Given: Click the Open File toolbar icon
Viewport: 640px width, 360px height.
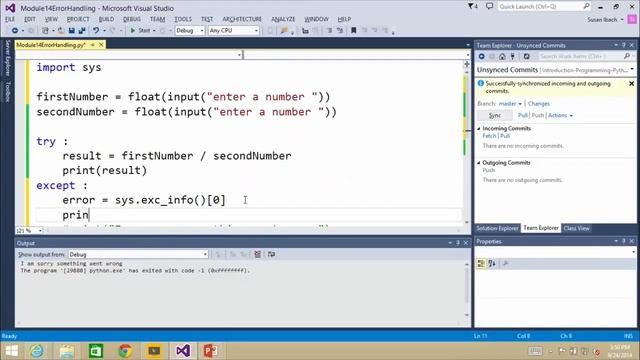Looking at the screenshot, I should (x=60, y=31).
